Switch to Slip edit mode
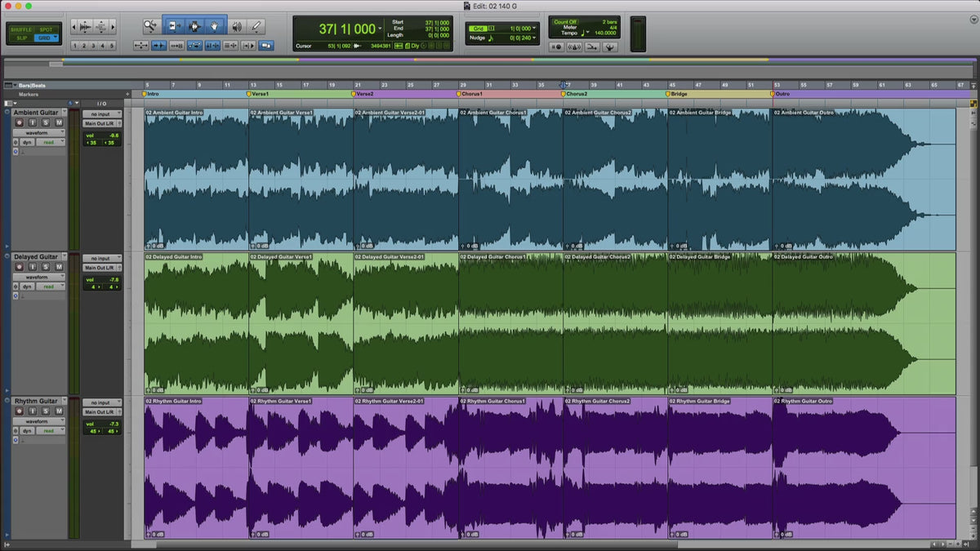This screenshot has width=980, height=551. point(21,38)
